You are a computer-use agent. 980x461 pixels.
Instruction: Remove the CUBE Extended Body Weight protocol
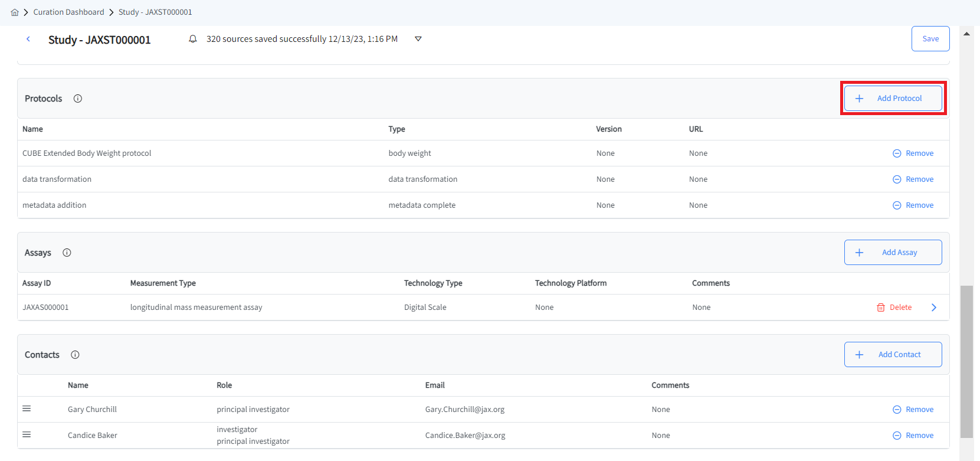pyautogui.click(x=913, y=153)
